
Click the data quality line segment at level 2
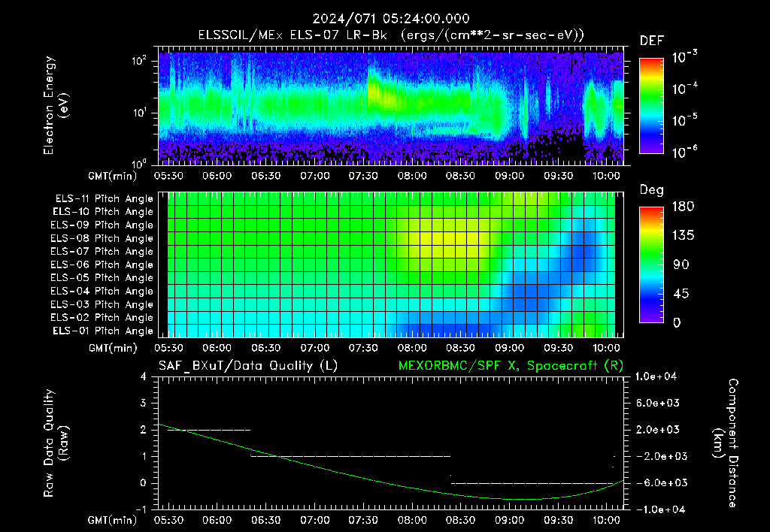(x=209, y=430)
